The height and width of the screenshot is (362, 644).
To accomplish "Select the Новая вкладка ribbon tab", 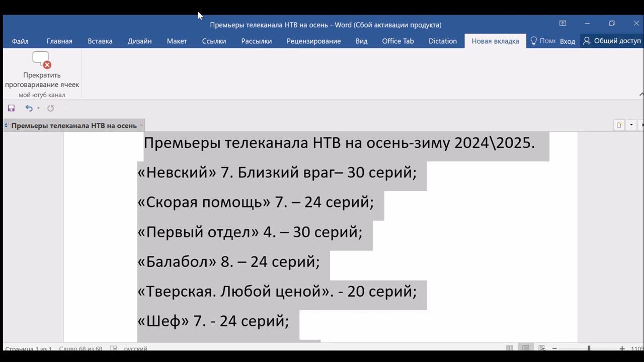I will click(x=495, y=41).
